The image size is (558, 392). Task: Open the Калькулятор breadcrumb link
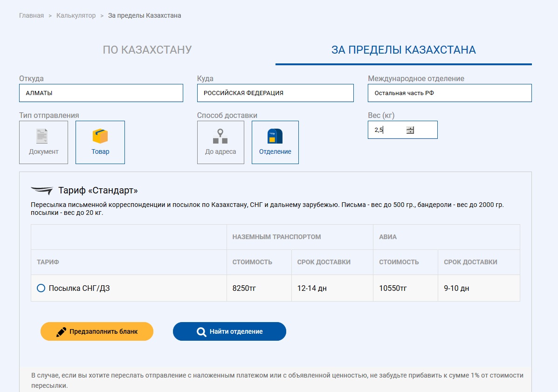click(x=76, y=15)
